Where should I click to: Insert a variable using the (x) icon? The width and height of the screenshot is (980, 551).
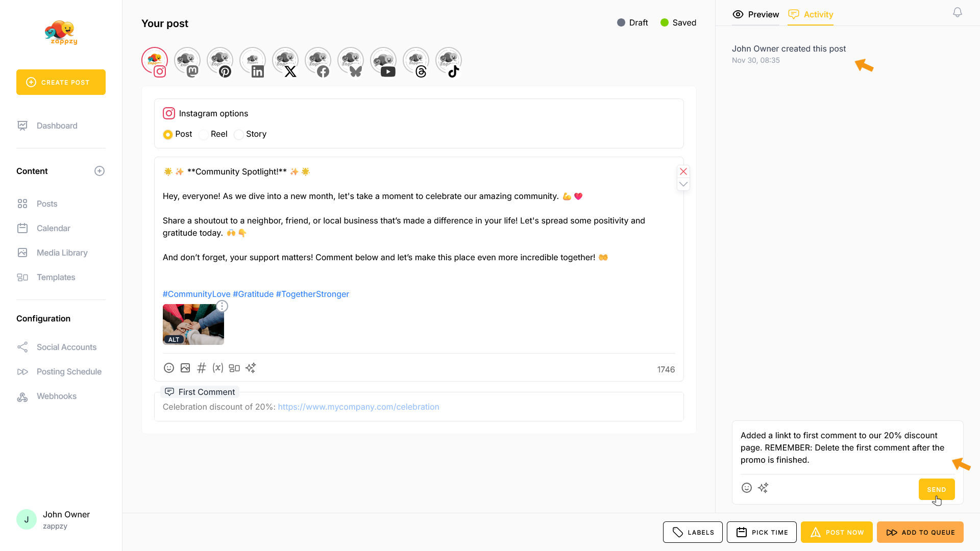(218, 368)
